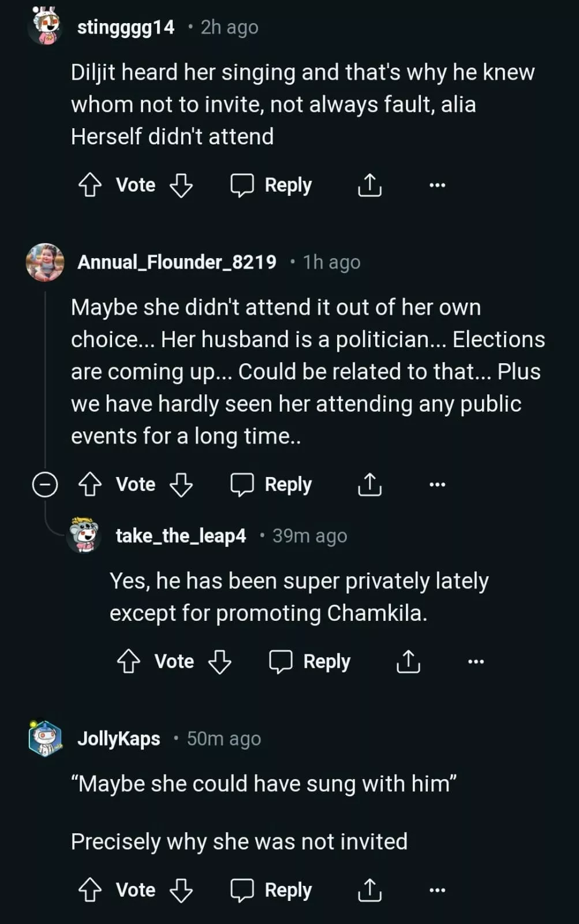
Task: Reply to stingggg14's comment
Action: (x=271, y=185)
